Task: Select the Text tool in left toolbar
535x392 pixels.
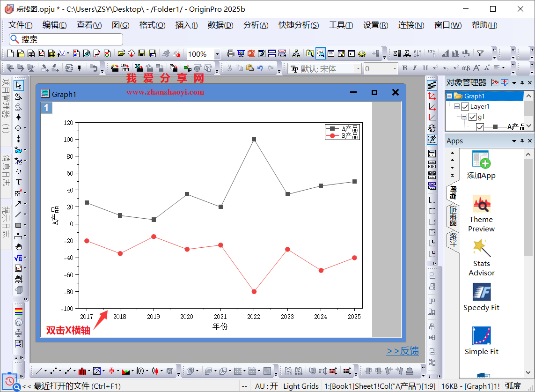Action: [x=19, y=182]
